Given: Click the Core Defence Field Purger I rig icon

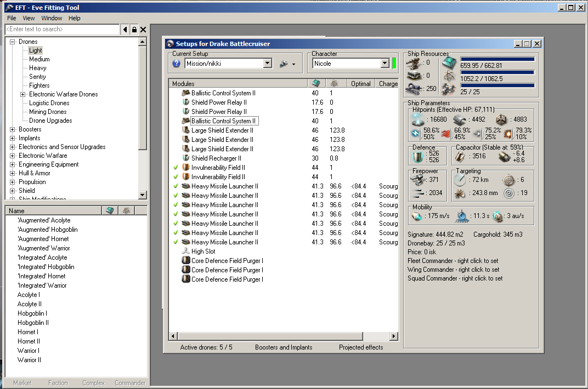Looking at the screenshot, I should 186,261.
